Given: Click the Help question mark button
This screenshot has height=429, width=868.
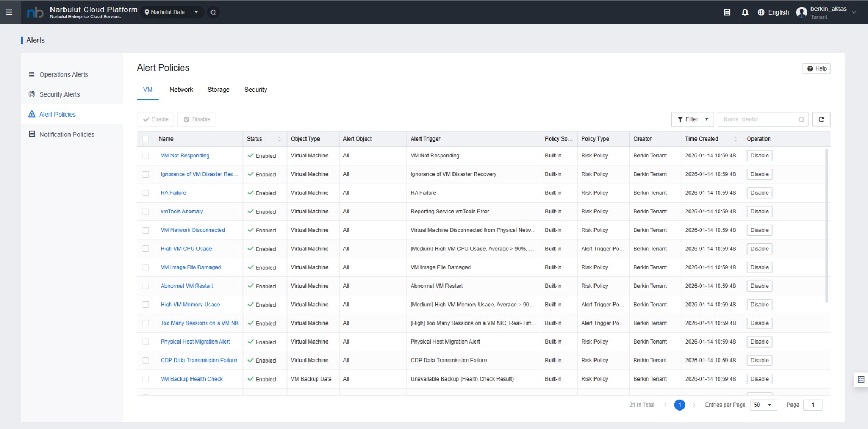Looking at the screenshot, I should [816, 68].
